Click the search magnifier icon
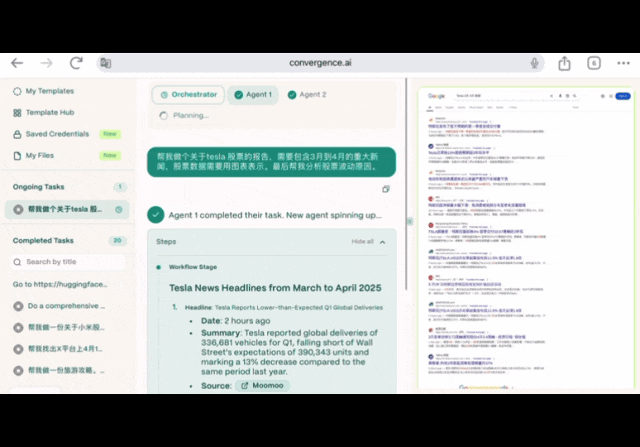The height and width of the screenshot is (447, 640). (17, 262)
